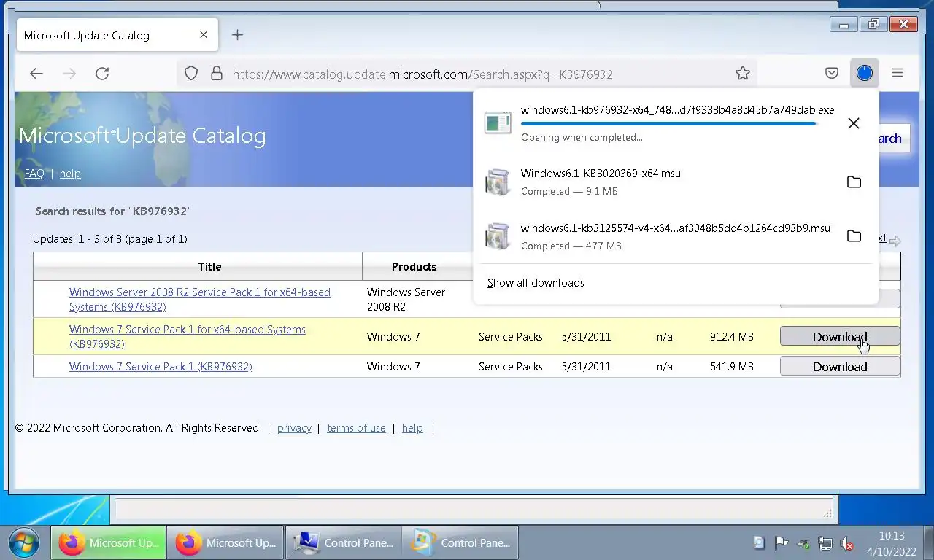Viewport: 934px width, 560px height.
Task: Sort results by Products column header
Action: coord(414,267)
